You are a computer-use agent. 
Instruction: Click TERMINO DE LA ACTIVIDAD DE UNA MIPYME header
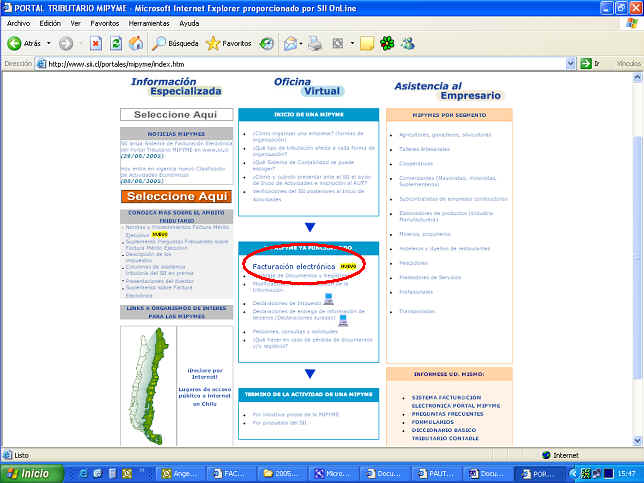tap(308, 394)
